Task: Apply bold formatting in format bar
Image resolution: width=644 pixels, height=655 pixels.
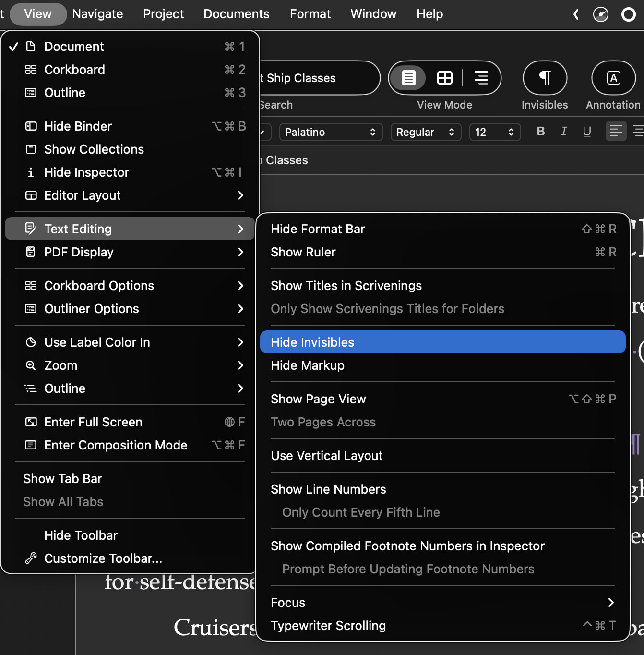Action: (x=541, y=132)
